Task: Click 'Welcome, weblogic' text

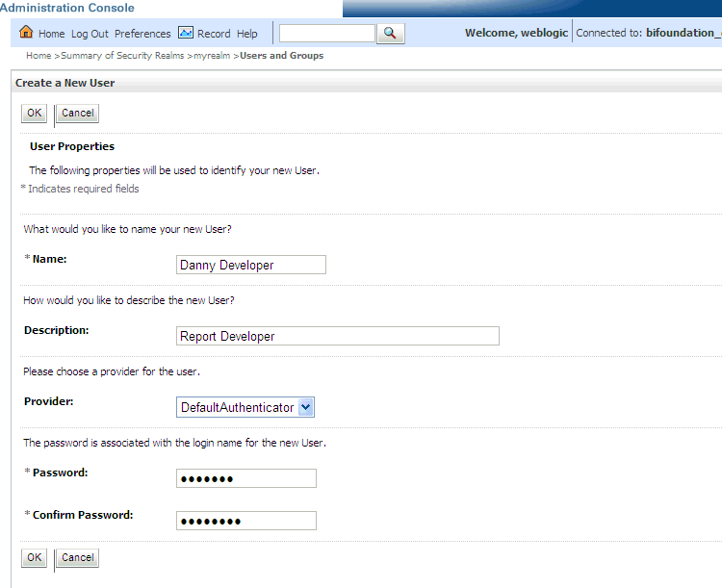Action: (516, 33)
